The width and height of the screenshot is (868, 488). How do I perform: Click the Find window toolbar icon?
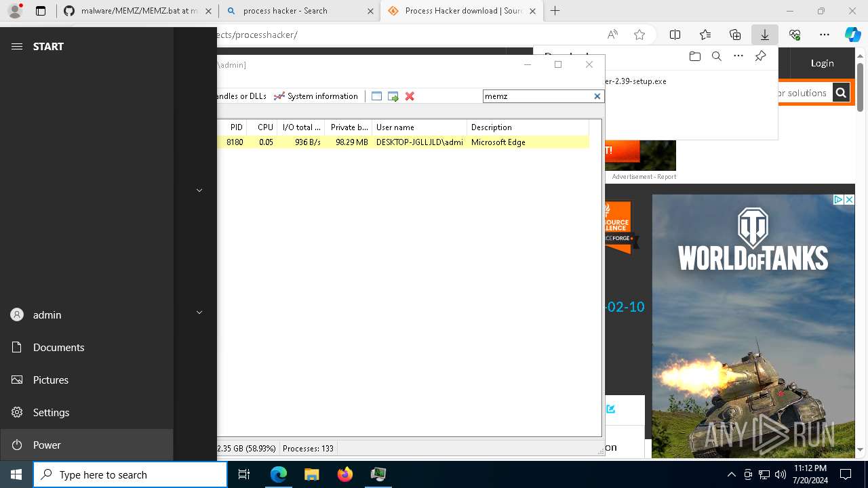click(377, 96)
